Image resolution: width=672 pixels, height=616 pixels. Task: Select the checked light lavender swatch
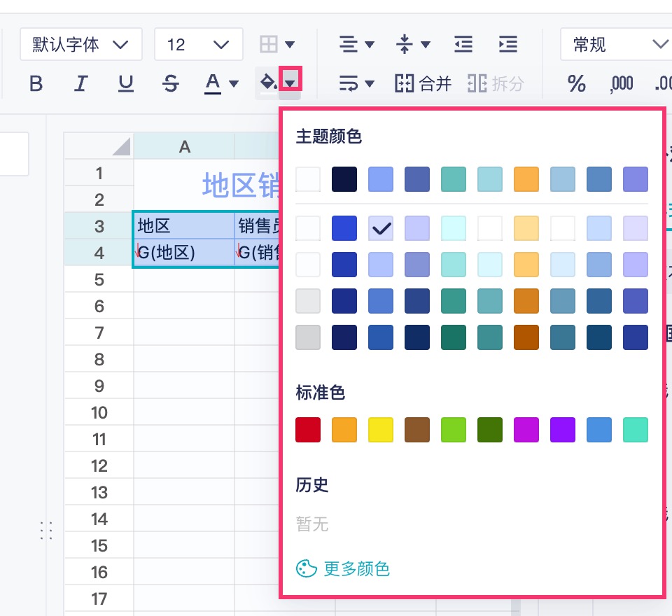tap(381, 228)
